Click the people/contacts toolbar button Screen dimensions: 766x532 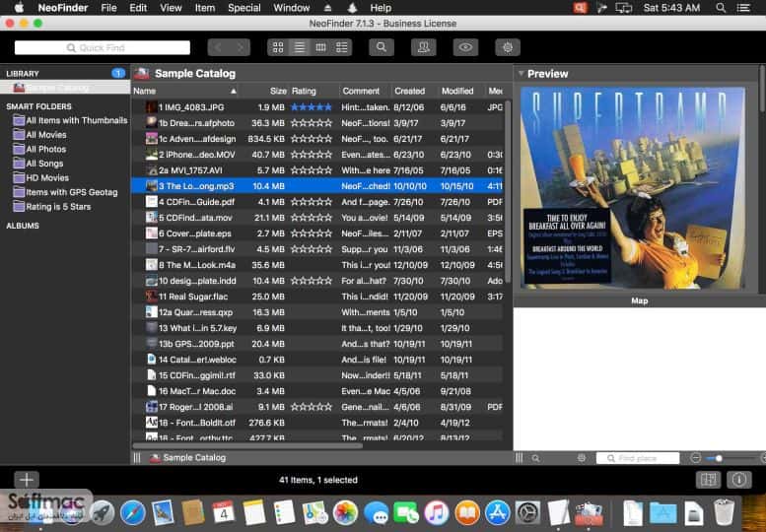tap(424, 47)
